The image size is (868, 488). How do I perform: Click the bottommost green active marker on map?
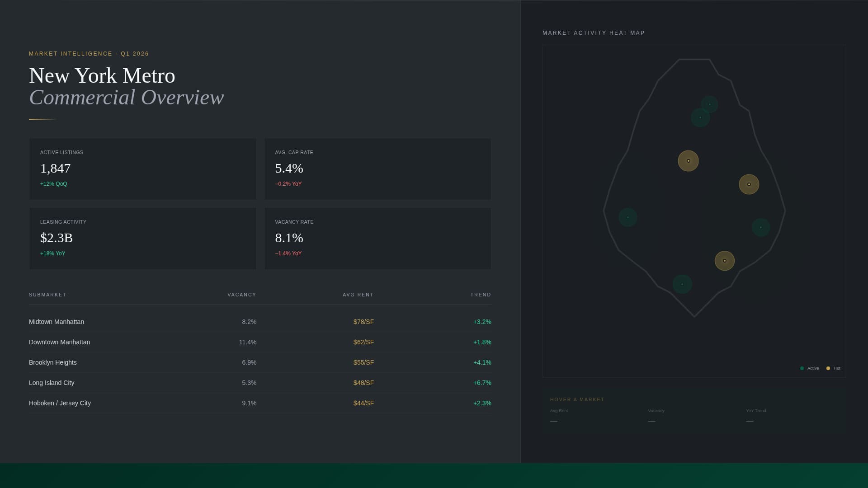pyautogui.click(x=682, y=284)
